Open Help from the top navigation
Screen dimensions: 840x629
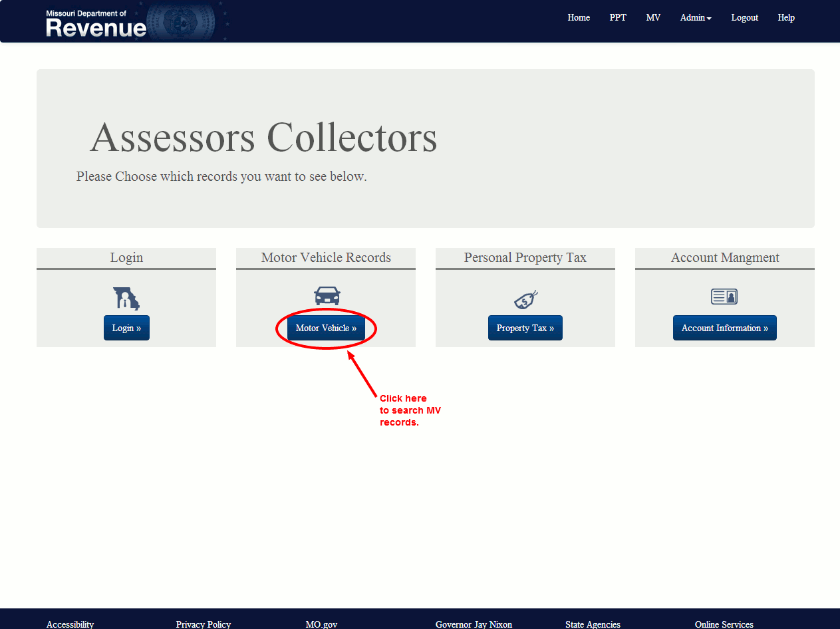[x=786, y=17]
